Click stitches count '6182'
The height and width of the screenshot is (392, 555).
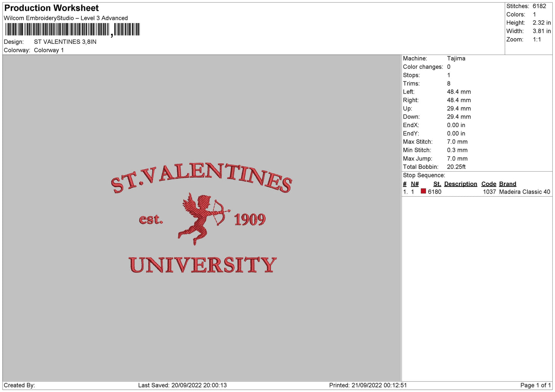pos(539,6)
